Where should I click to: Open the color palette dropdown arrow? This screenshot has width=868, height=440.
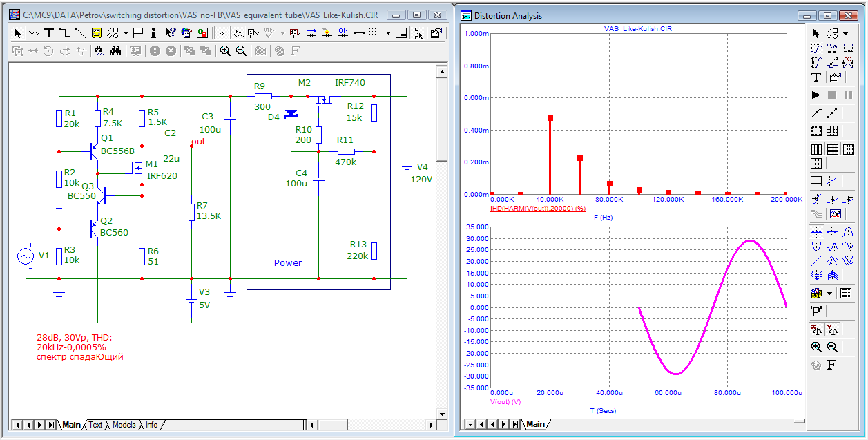click(x=829, y=293)
